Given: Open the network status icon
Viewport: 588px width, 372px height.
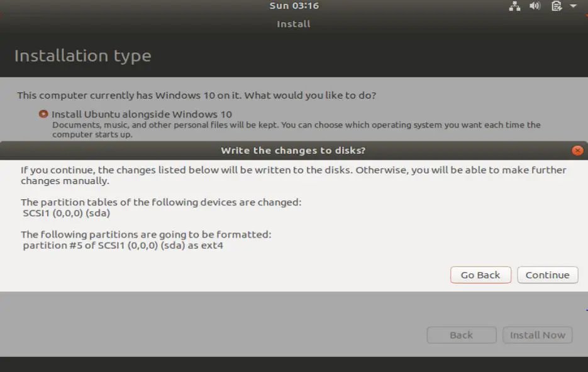Looking at the screenshot, I should (514, 6).
